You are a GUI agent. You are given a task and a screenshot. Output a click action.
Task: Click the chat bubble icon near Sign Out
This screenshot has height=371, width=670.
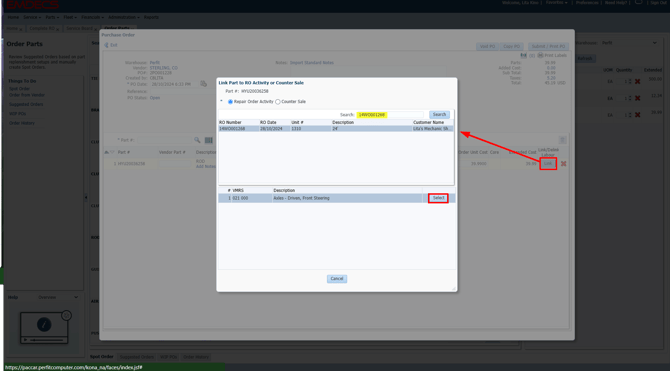click(638, 3)
